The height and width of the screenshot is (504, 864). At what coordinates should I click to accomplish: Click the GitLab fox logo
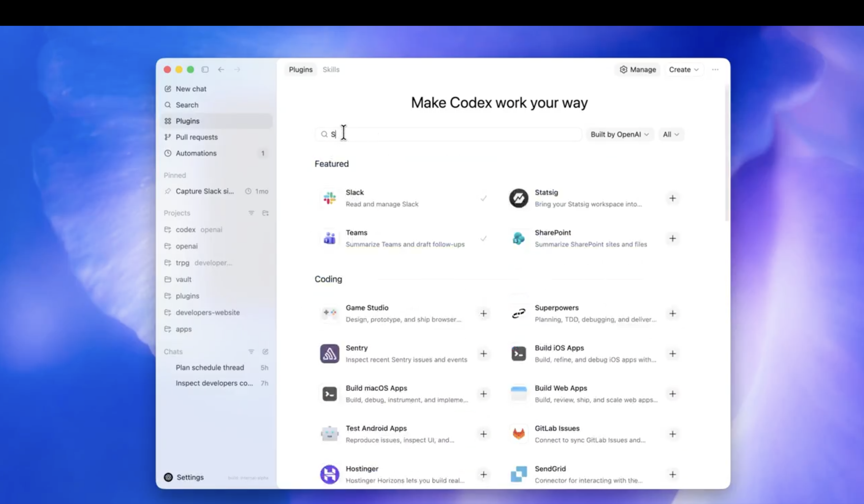point(519,434)
